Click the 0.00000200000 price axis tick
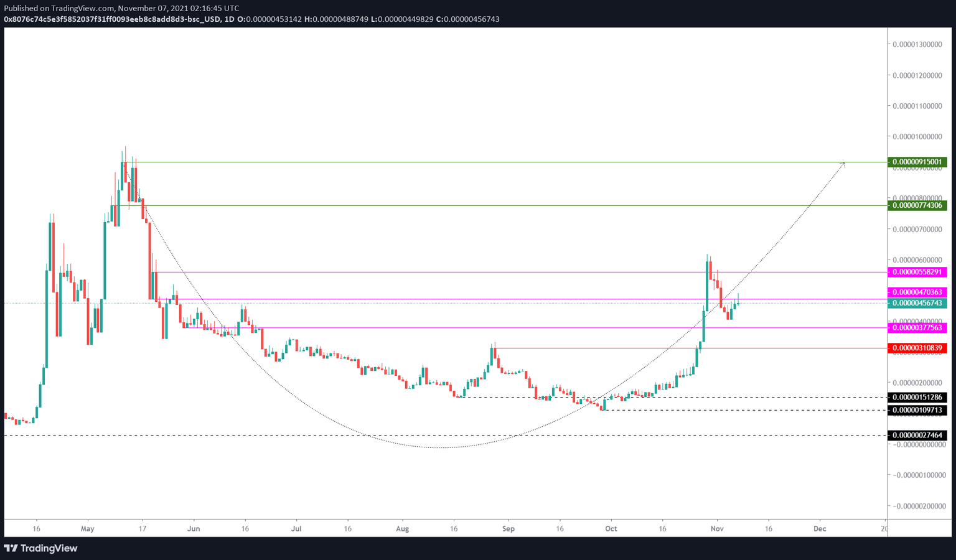This screenshot has width=956, height=560. [x=917, y=383]
